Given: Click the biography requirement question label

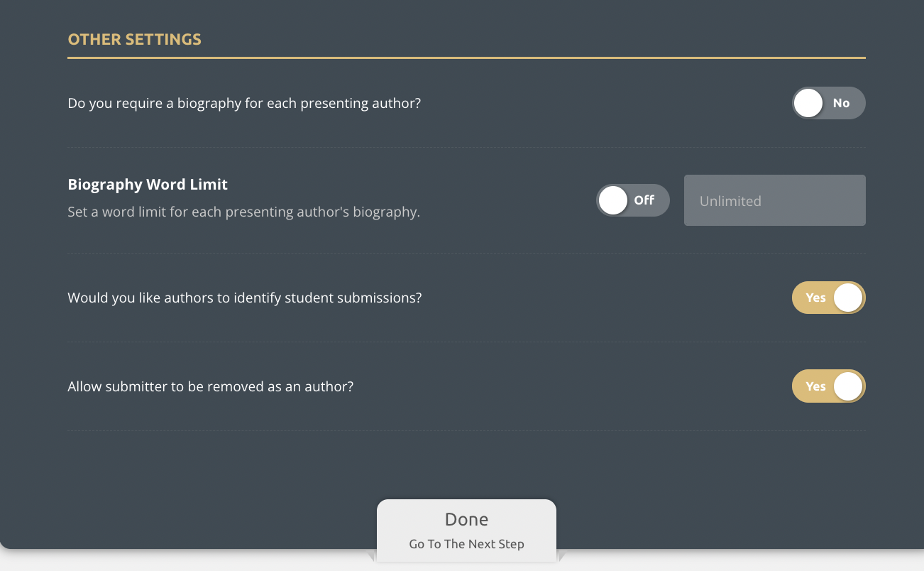Looking at the screenshot, I should (x=244, y=103).
